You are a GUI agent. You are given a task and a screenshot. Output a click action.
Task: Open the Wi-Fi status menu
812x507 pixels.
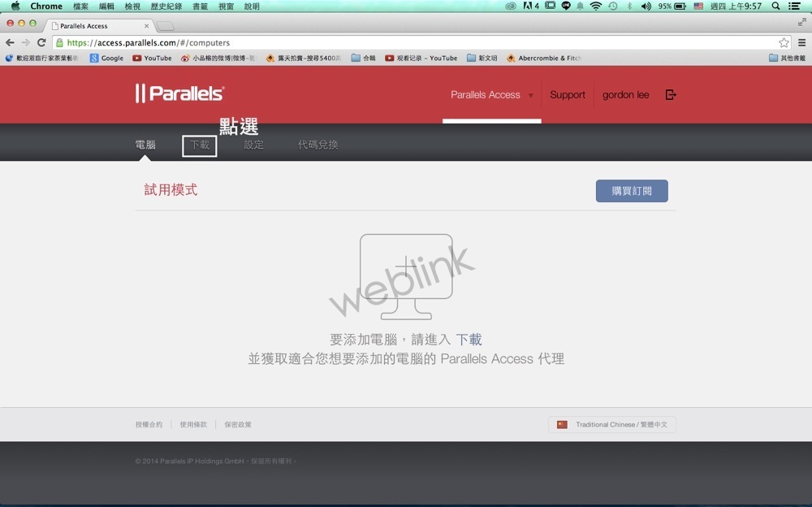click(596, 6)
